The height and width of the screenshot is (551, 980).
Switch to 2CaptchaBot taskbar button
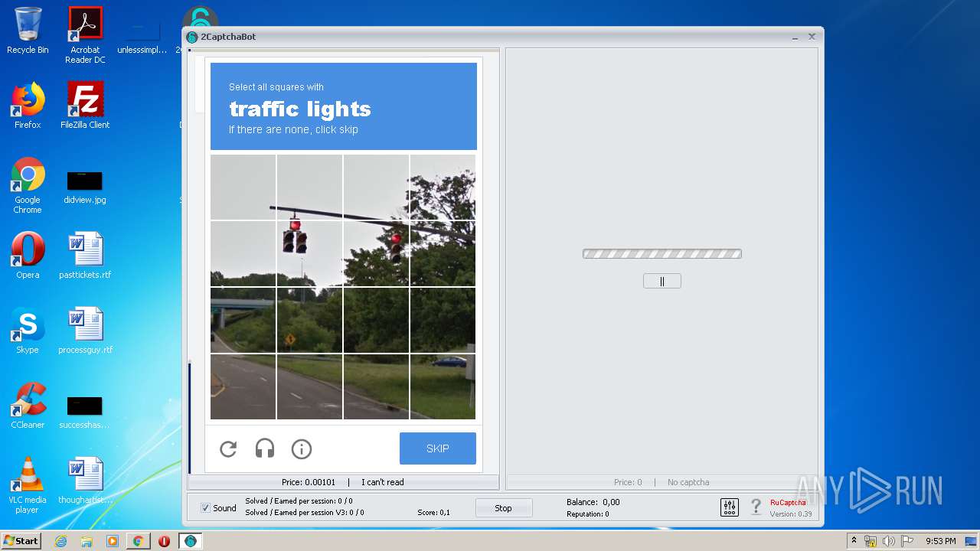point(191,541)
